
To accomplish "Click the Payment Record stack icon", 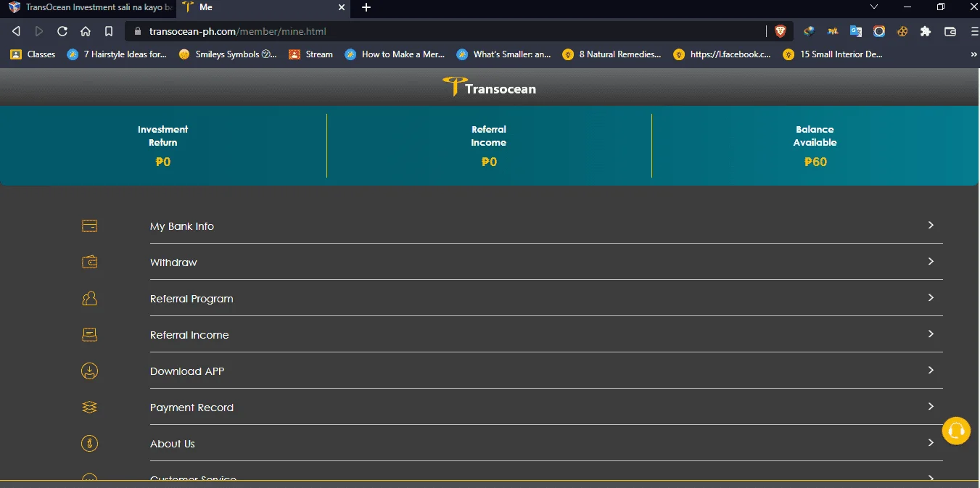I will pos(89,408).
